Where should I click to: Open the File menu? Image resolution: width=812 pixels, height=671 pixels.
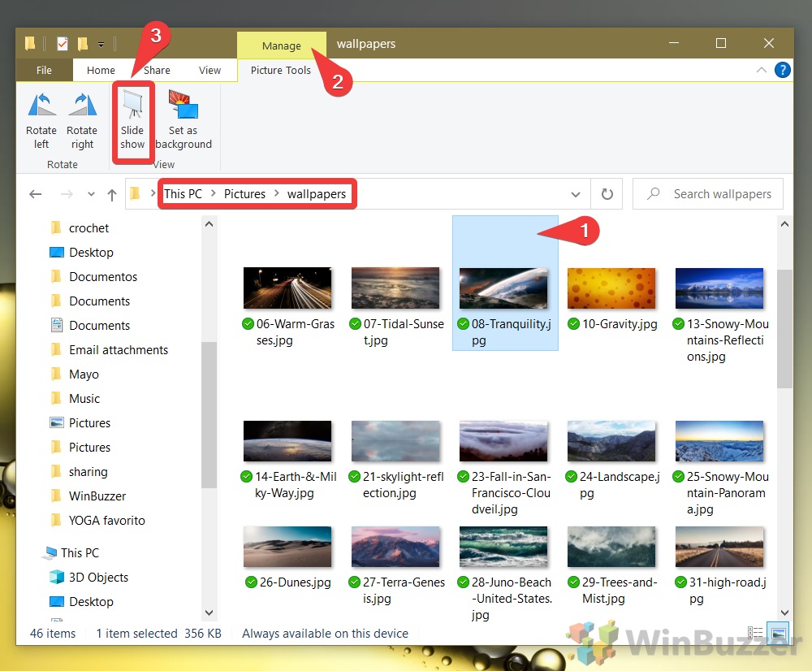pyautogui.click(x=43, y=70)
